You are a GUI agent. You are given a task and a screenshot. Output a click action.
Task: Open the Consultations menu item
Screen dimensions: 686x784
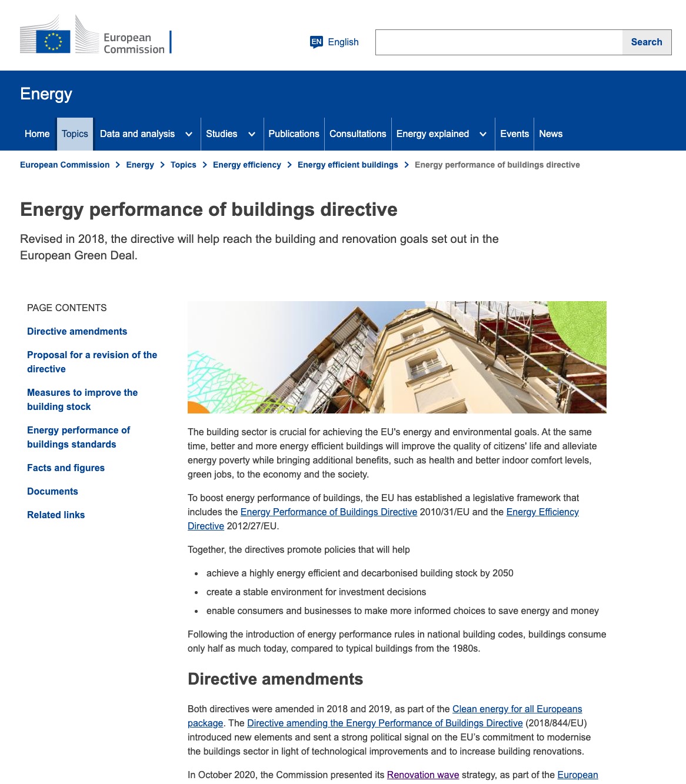pos(358,134)
